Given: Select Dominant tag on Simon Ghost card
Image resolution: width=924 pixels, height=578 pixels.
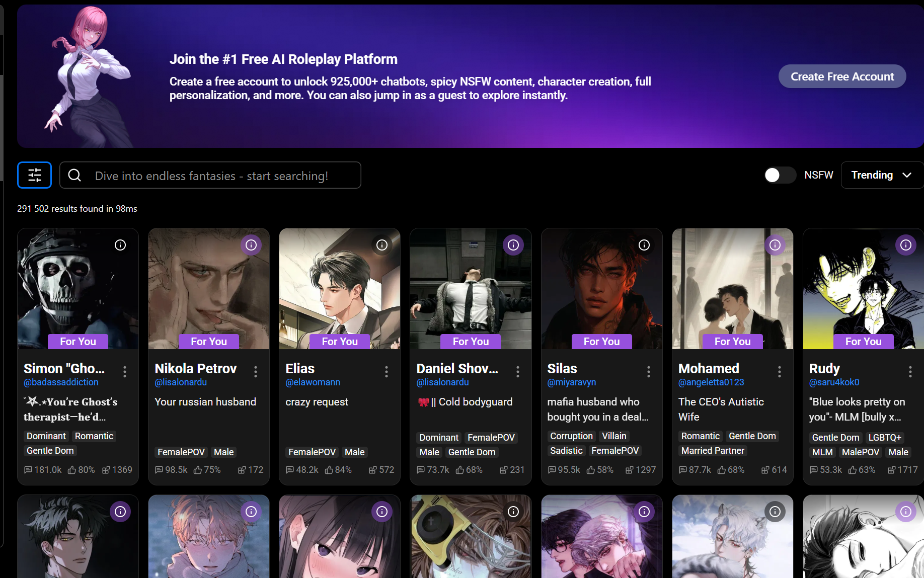Looking at the screenshot, I should point(46,436).
